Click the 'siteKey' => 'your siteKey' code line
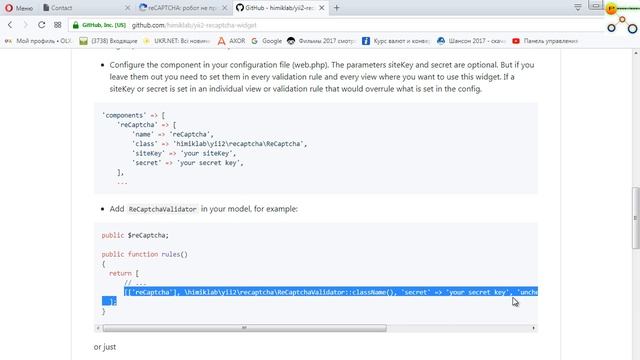The height and width of the screenshot is (360, 640). point(184,153)
